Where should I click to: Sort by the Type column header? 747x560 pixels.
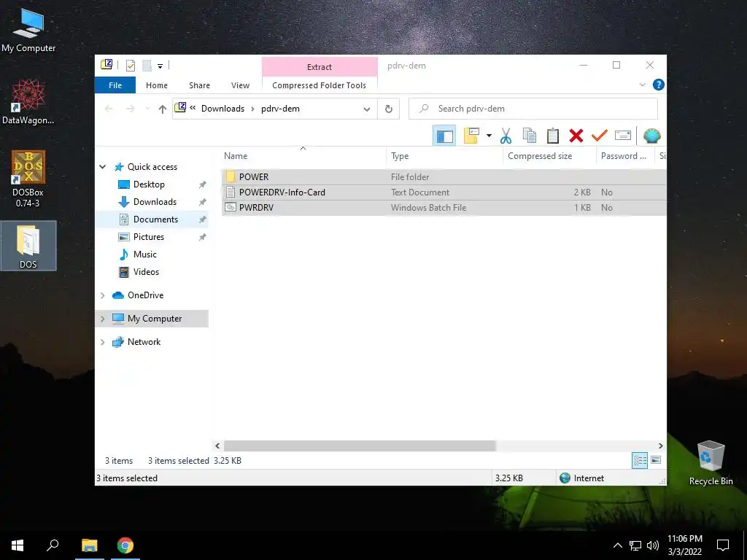(x=444, y=156)
